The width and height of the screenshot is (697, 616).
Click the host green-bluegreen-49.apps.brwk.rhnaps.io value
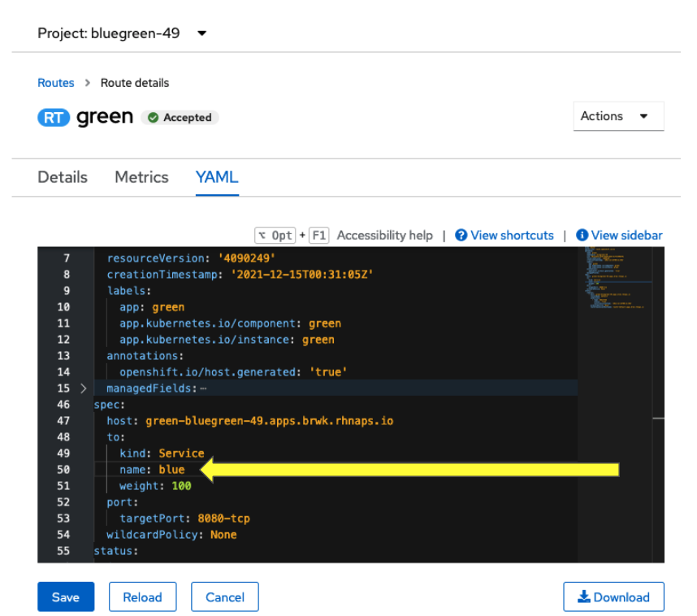[270, 421]
